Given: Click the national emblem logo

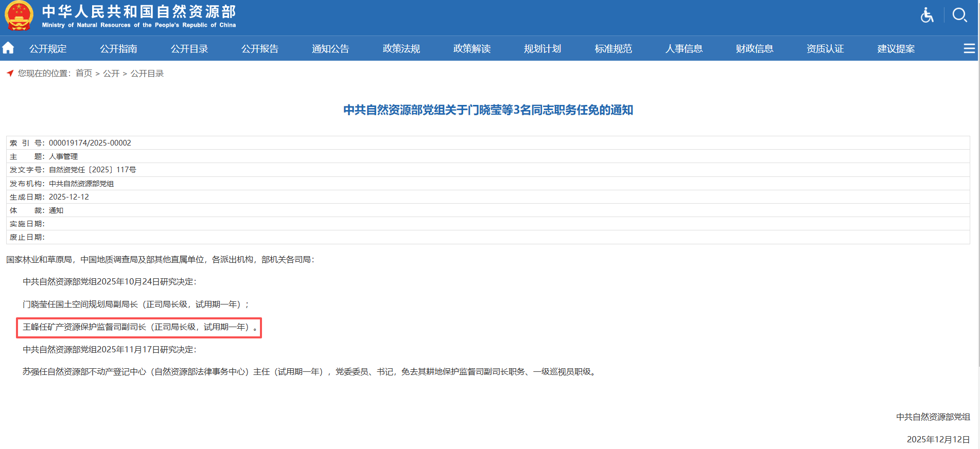Looking at the screenshot, I should tap(19, 16).
